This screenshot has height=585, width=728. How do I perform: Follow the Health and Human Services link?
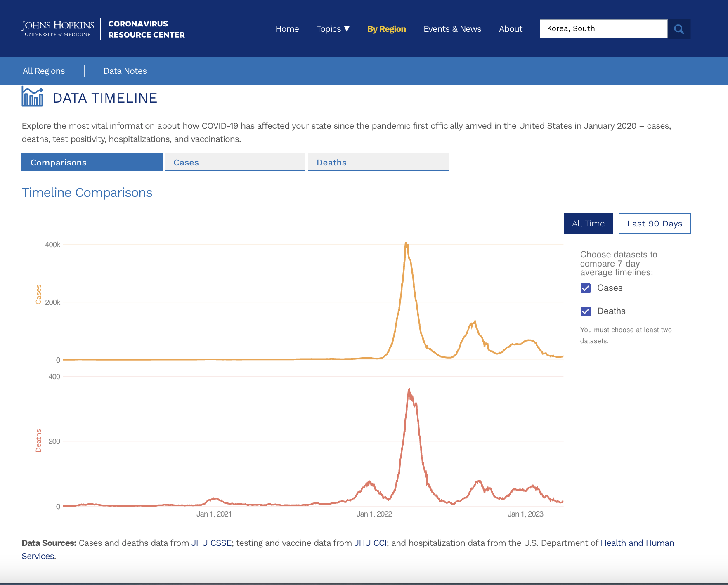637,543
